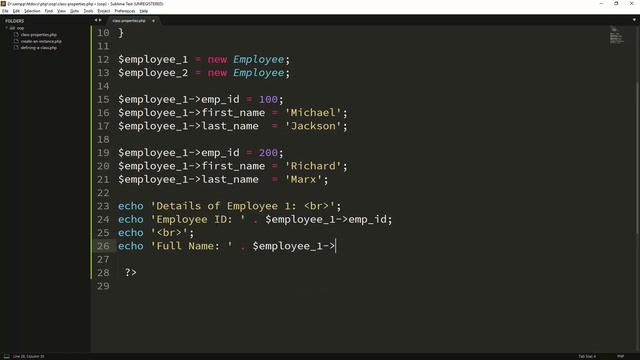Click echo keyword on line 25

click(131, 233)
